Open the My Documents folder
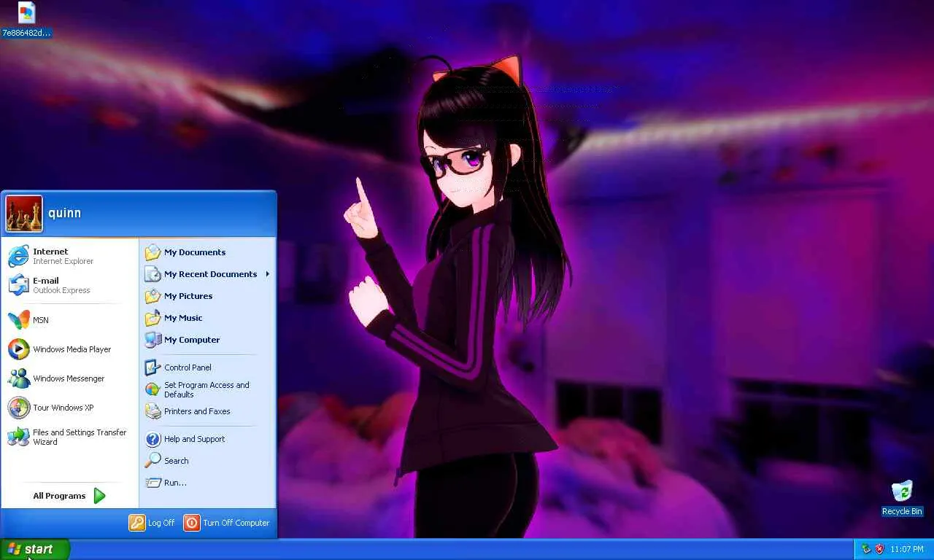 pos(207,252)
